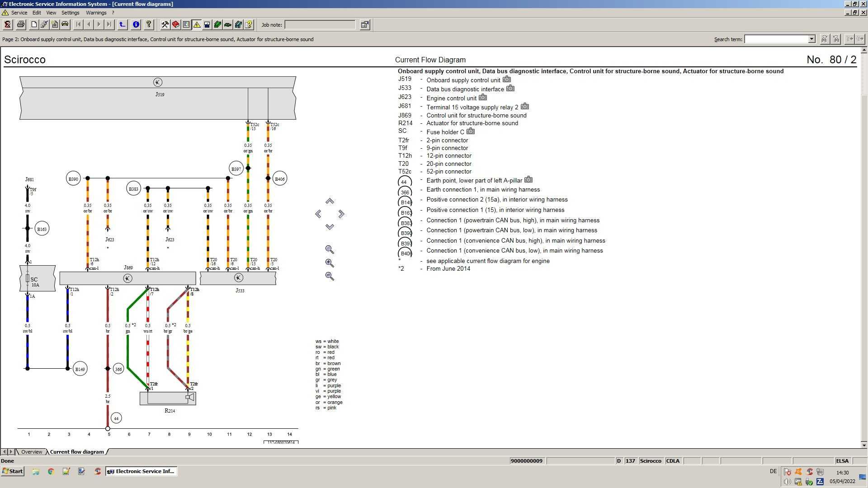Screen dimensions: 868x488
Task: Click the yellow warning triangle flow-diagram icon
Action: pos(197,24)
